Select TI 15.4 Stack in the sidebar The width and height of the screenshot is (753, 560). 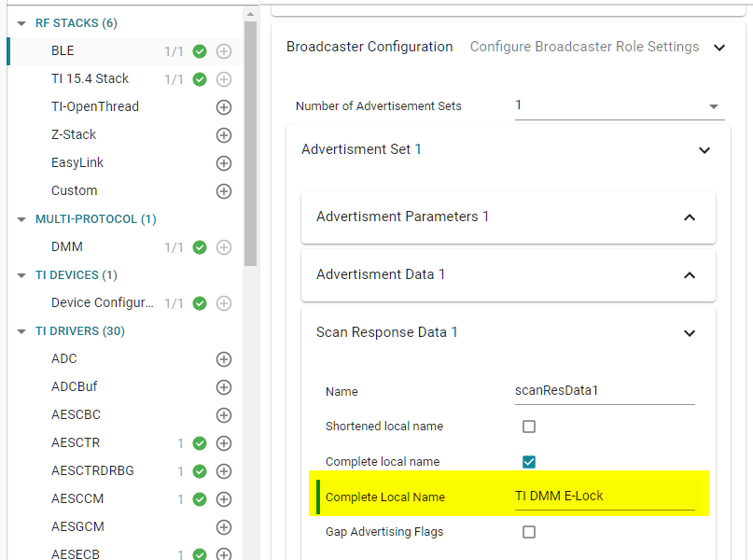click(x=90, y=79)
